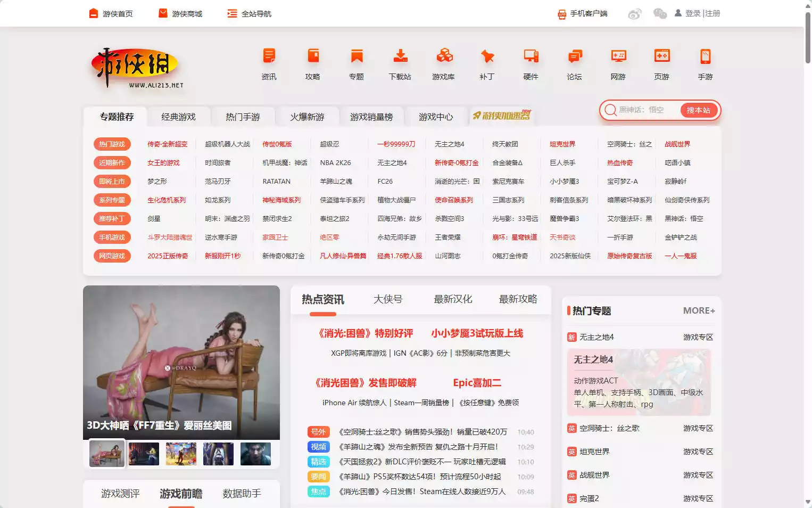Open headline 《消光:困兽》特别好评
This screenshot has height=508, width=812.
tap(366, 333)
